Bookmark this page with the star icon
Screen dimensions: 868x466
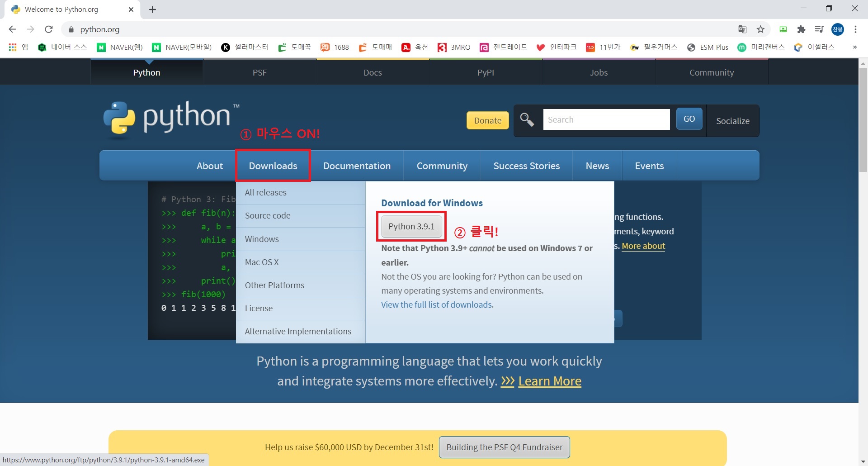point(761,29)
